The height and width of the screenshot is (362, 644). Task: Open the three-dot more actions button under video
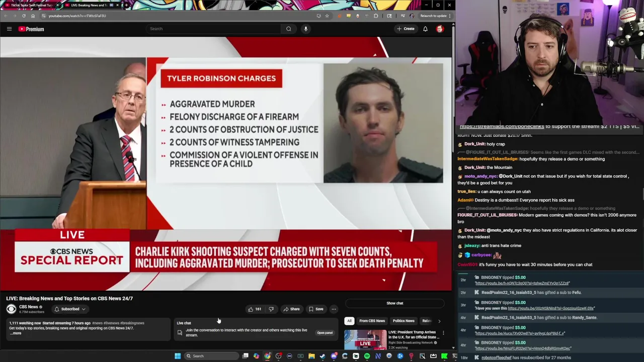pyautogui.click(x=334, y=309)
